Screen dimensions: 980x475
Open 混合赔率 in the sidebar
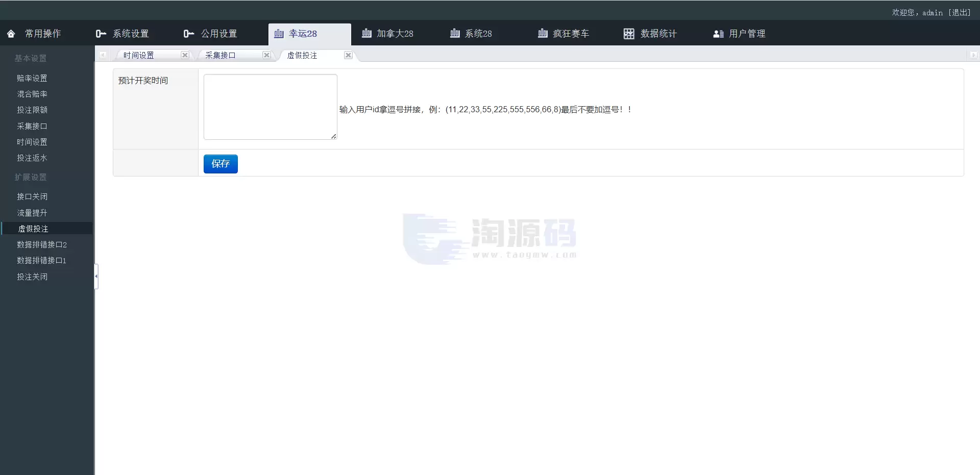32,94
